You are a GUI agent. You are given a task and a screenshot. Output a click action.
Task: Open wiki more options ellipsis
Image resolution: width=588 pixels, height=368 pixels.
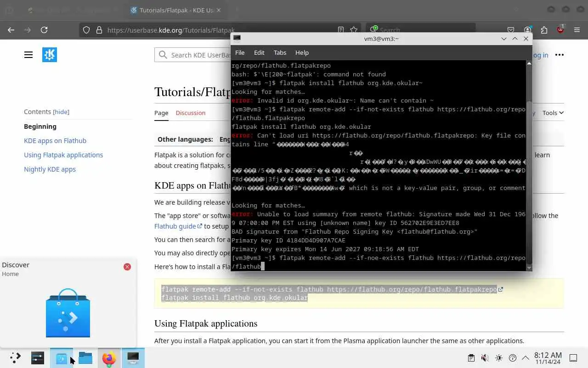[559, 55]
